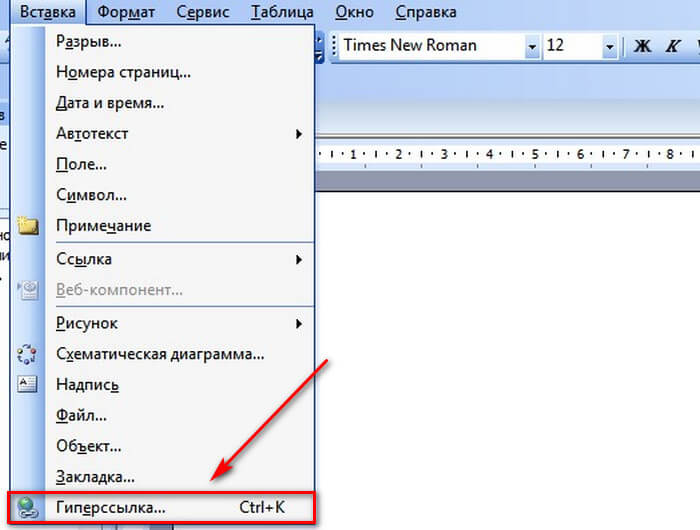Open the Вставка menu
This screenshot has width=700, height=530.
pyautogui.click(x=48, y=12)
